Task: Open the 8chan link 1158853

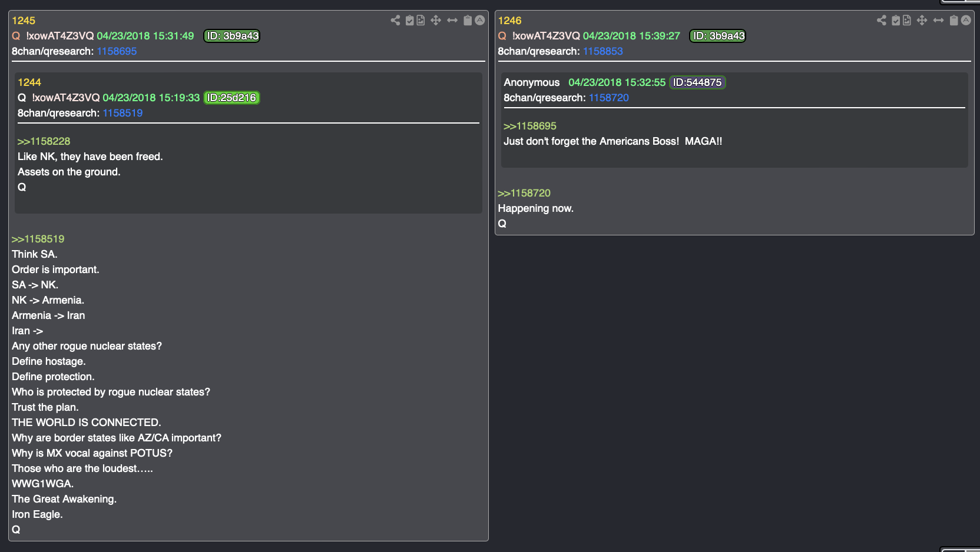Action: point(603,51)
